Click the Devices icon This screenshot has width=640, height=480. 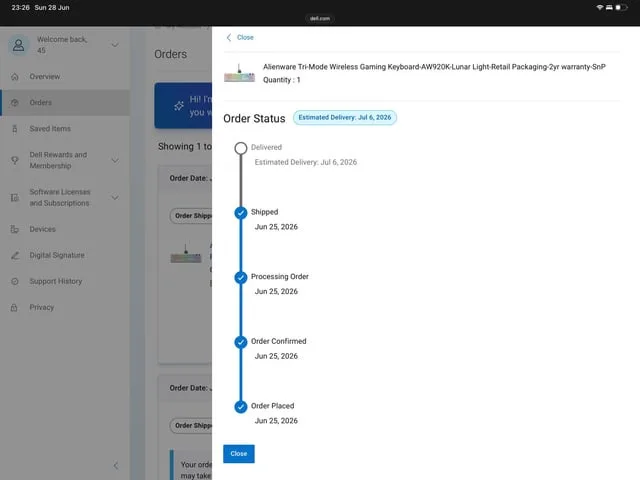point(15,229)
